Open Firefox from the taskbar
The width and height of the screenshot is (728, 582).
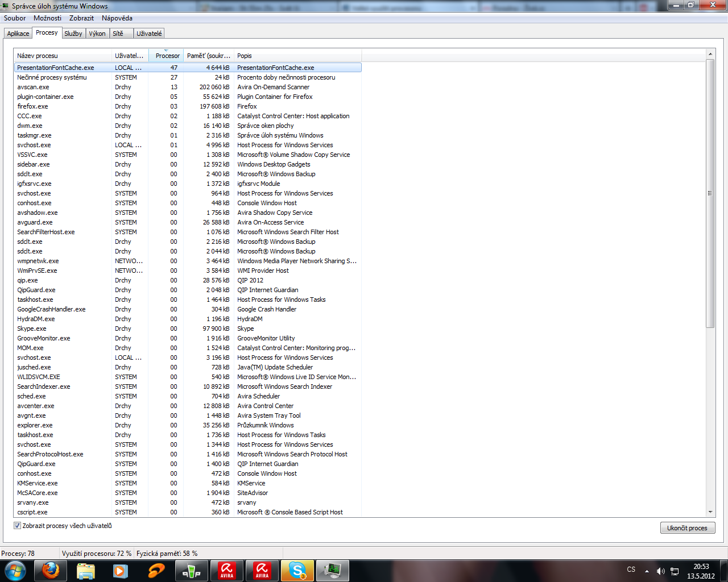point(50,571)
